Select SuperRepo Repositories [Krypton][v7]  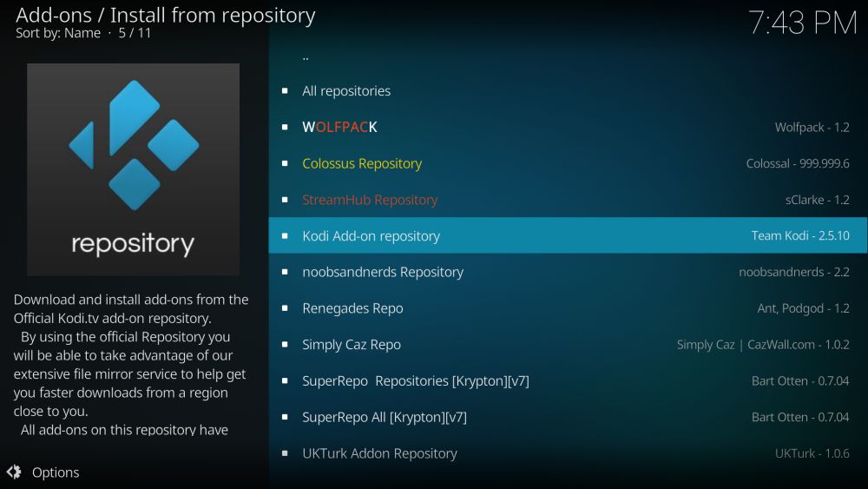pos(416,380)
